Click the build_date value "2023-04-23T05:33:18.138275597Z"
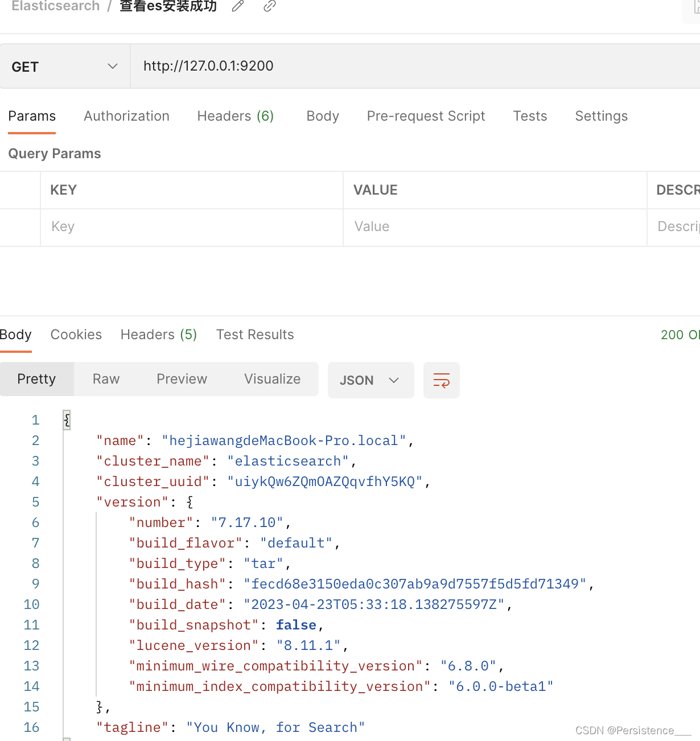Viewport: 700px width, 741px height. tap(374, 604)
